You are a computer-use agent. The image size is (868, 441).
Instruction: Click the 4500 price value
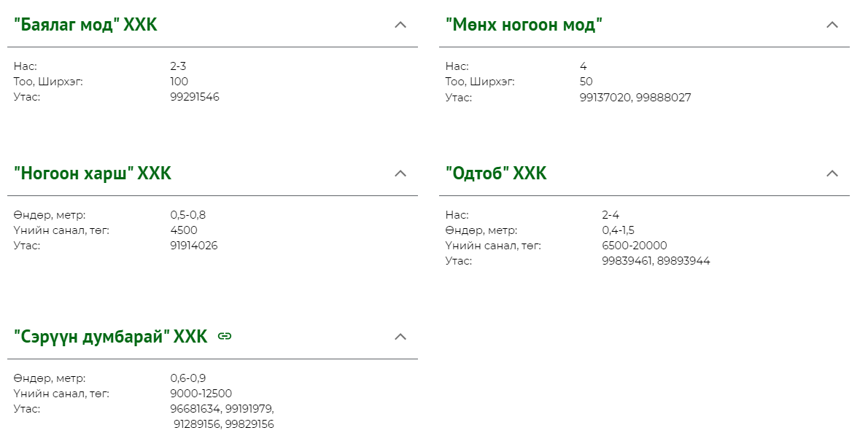(x=184, y=230)
